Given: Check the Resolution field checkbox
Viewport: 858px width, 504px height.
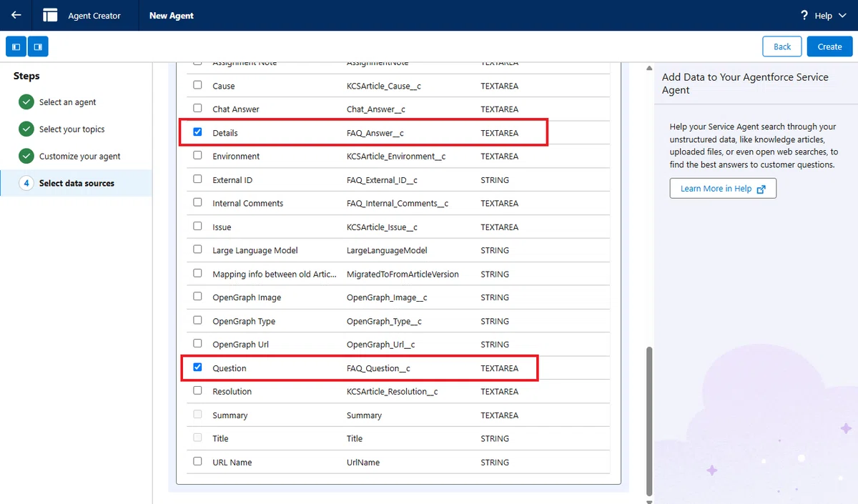Looking at the screenshot, I should click(x=198, y=391).
